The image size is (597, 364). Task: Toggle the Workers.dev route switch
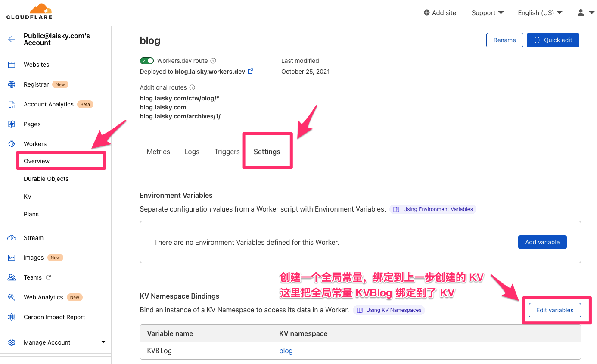(x=147, y=61)
